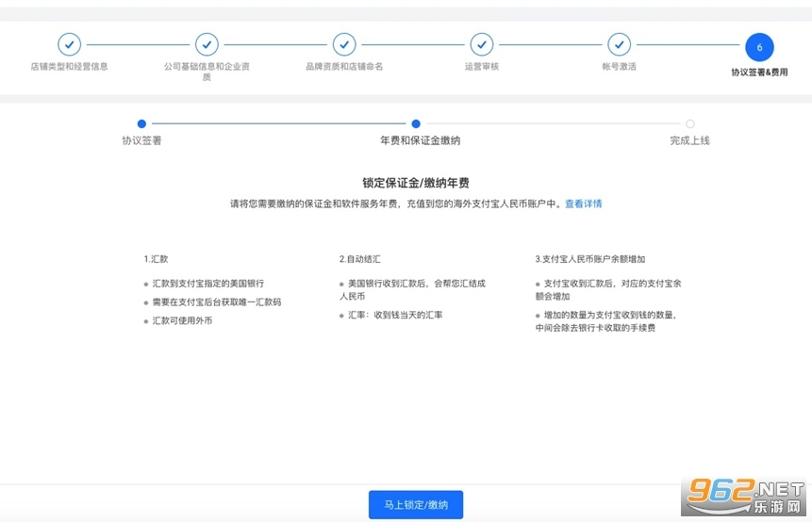Open the 查看详情 link
Viewport: 812px width, 522px height.
point(583,204)
